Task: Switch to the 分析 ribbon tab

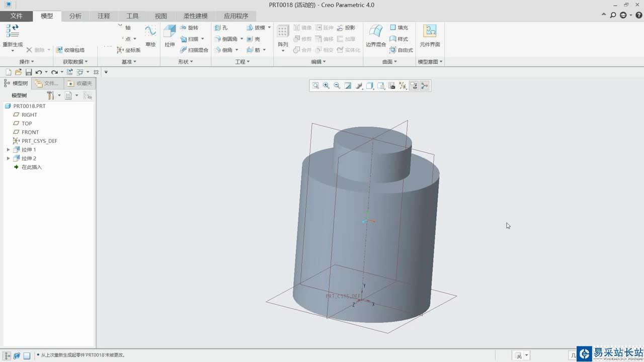Action: pyautogui.click(x=75, y=16)
